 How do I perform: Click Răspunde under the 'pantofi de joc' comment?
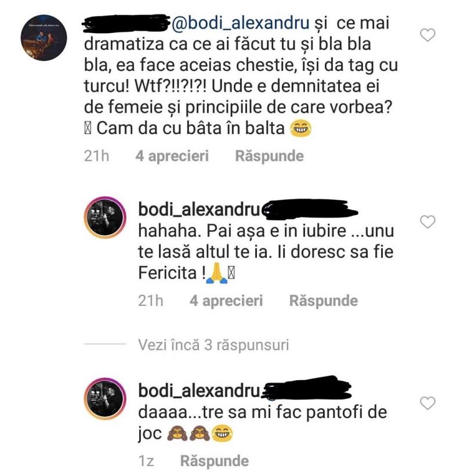point(215,461)
